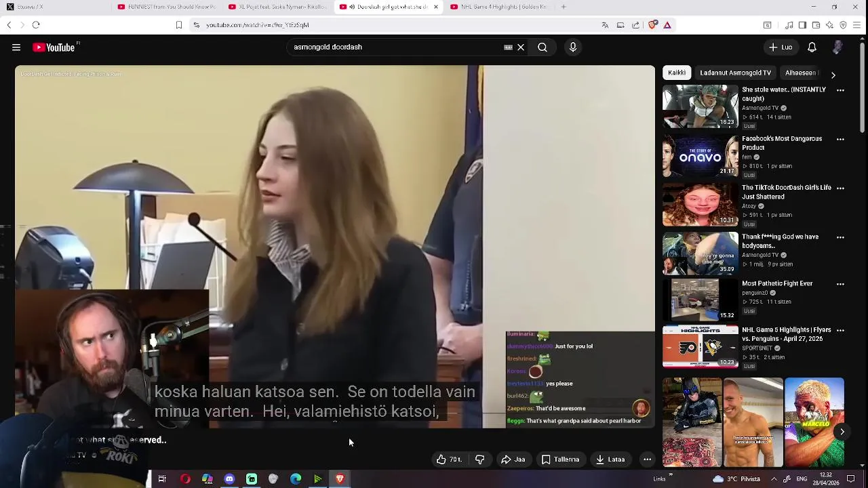Screen dimensions: 868x488
Task: Start voice search with microphone
Action: [x=573, y=47]
